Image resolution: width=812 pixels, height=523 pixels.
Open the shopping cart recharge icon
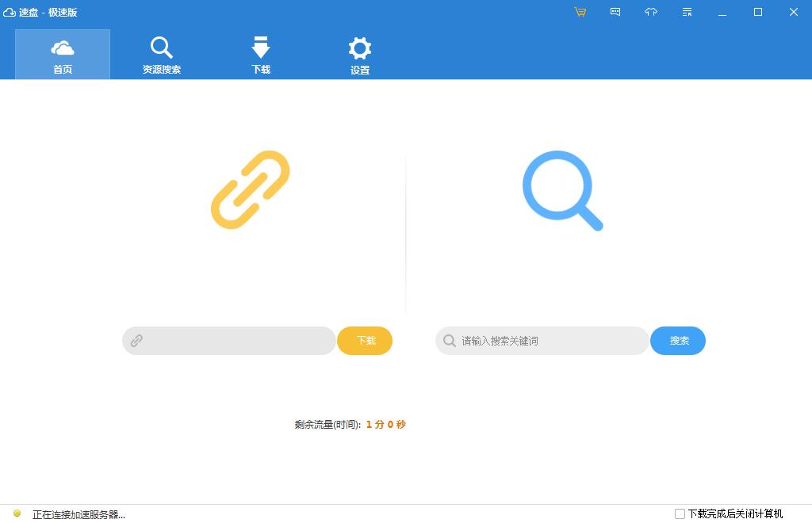[580, 12]
